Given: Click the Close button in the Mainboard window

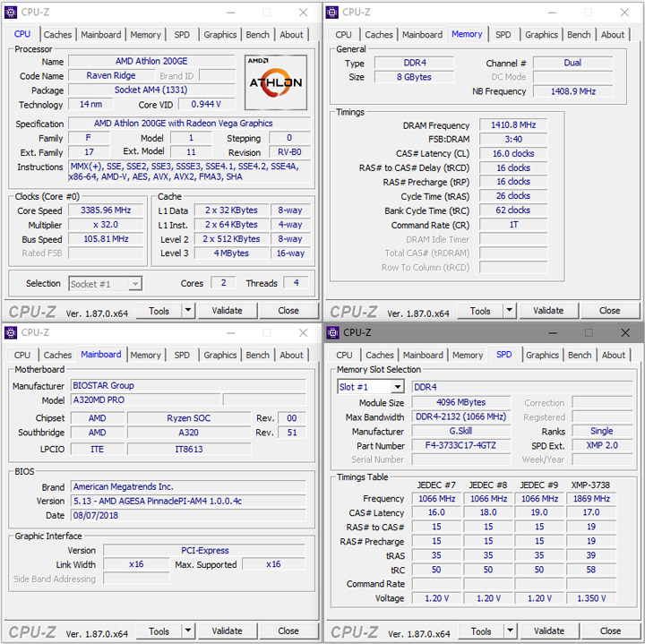Looking at the screenshot, I should tap(288, 631).
